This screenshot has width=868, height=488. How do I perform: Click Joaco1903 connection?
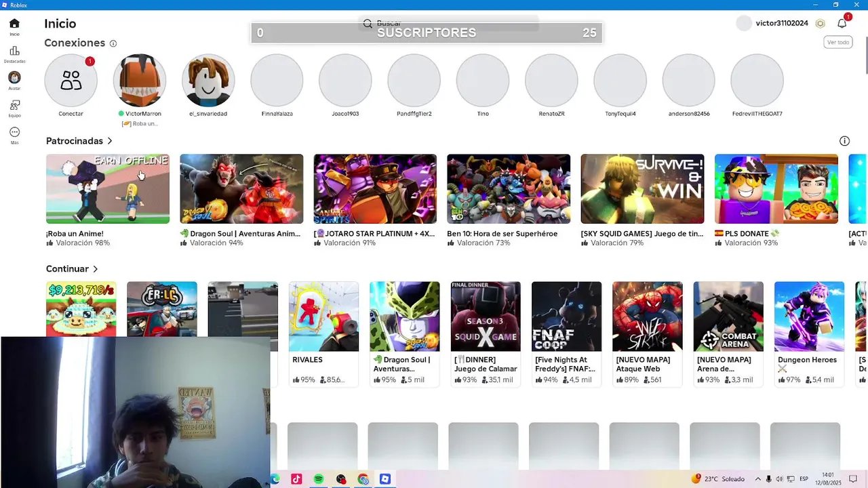tap(345, 81)
